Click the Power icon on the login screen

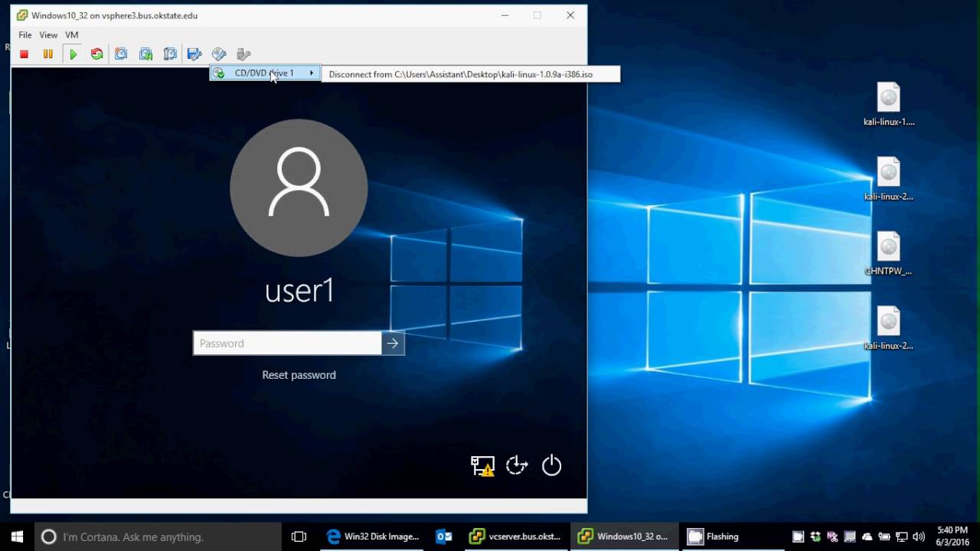551,465
